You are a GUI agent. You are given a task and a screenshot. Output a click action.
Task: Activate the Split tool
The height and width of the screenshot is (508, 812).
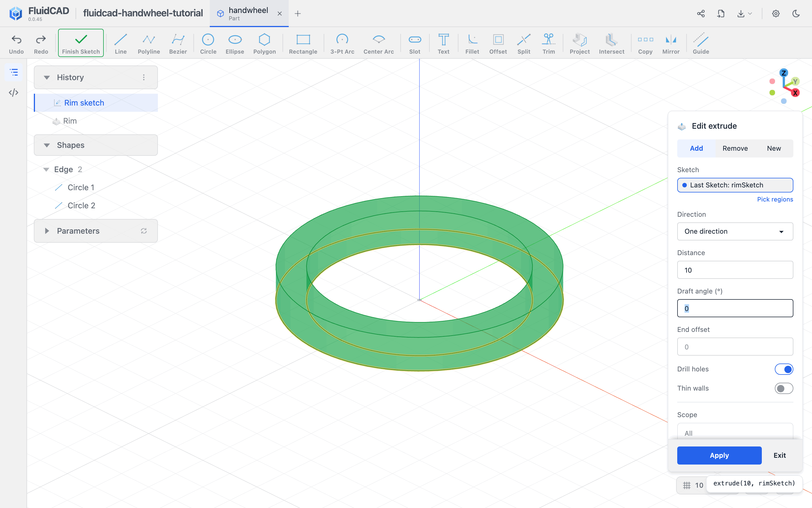[524, 44]
